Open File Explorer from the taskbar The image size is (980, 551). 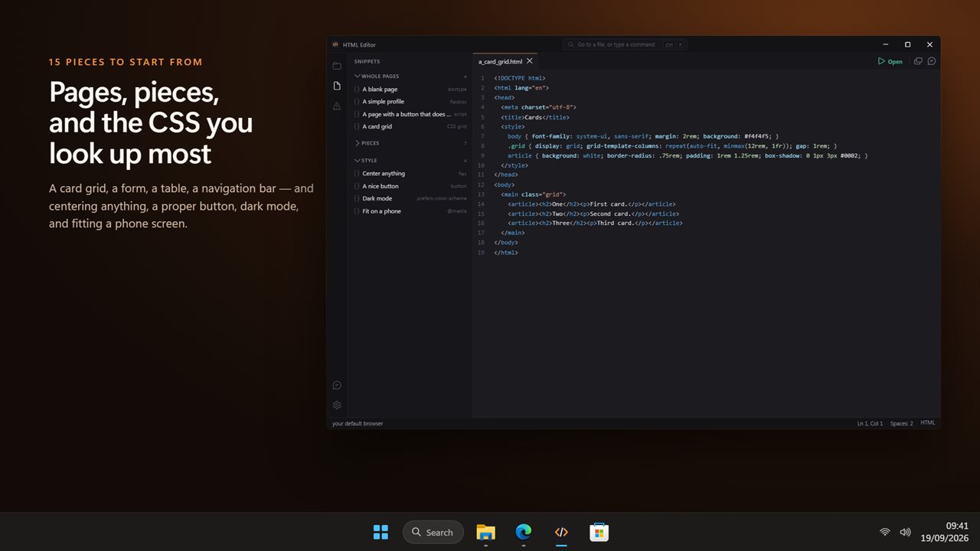485,532
